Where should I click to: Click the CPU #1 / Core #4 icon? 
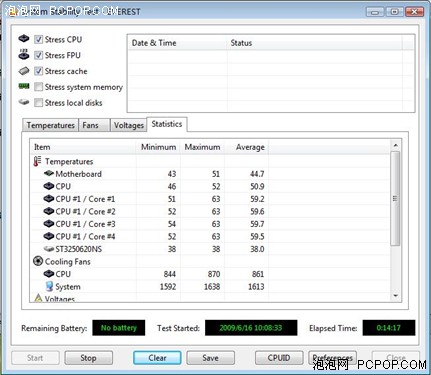[x=49, y=236]
